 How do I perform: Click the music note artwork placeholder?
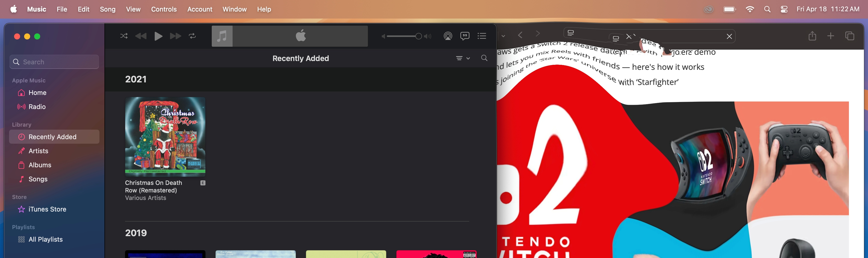222,36
